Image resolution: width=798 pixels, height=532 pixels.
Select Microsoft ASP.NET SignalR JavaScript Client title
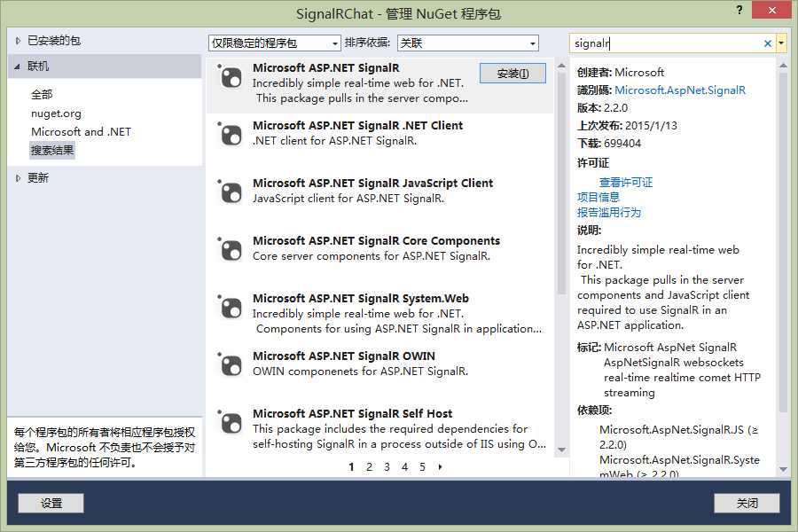[x=373, y=183]
